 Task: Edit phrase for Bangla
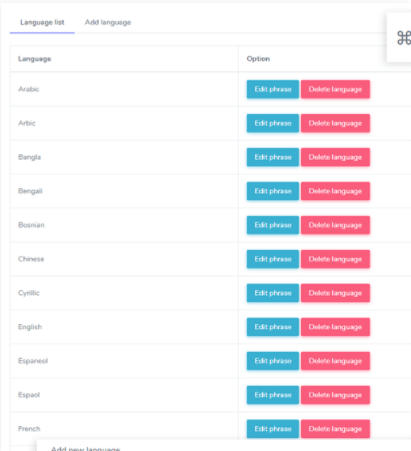pos(273,157)
